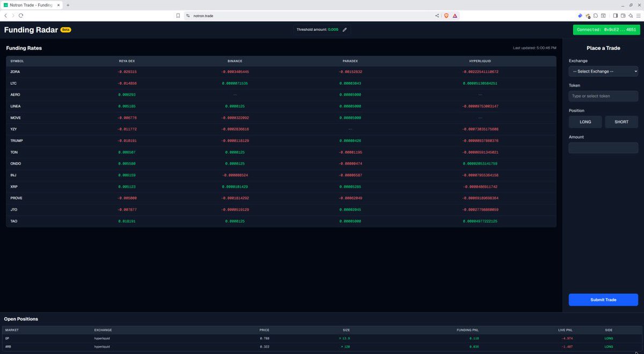The image size is (644, 354).
Task: Select the LINEA symbol row
Action: [281, 106]
